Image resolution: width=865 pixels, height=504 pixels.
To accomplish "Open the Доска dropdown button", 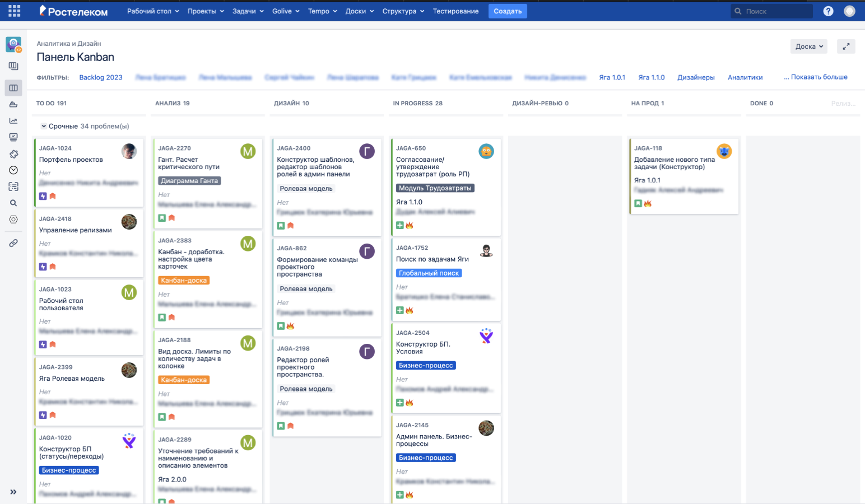I will point(809,46).
